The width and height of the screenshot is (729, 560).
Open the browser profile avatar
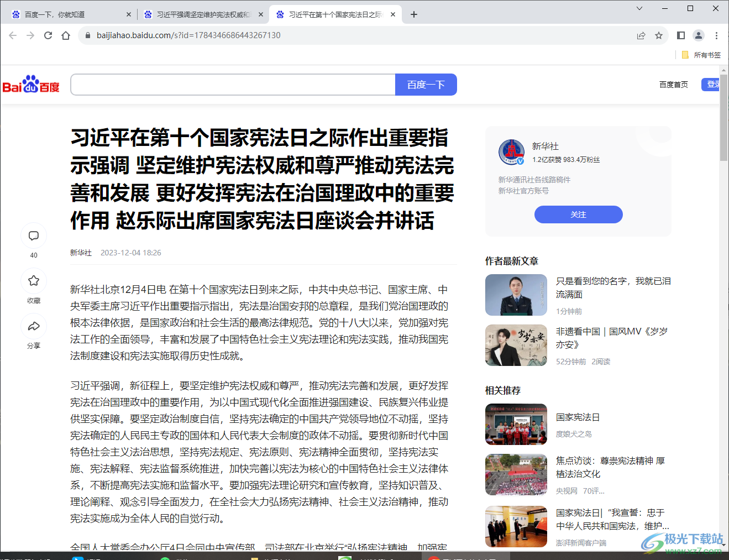tap(699, 35)
